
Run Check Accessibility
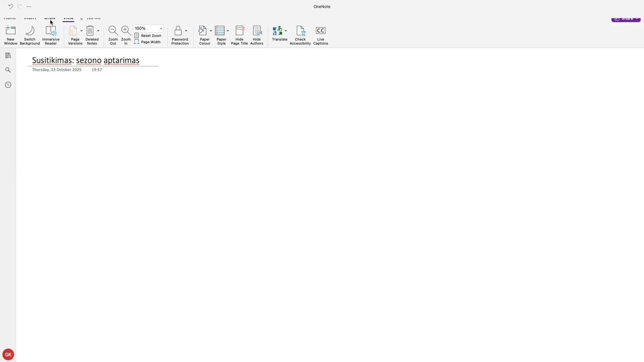(300, 36)
